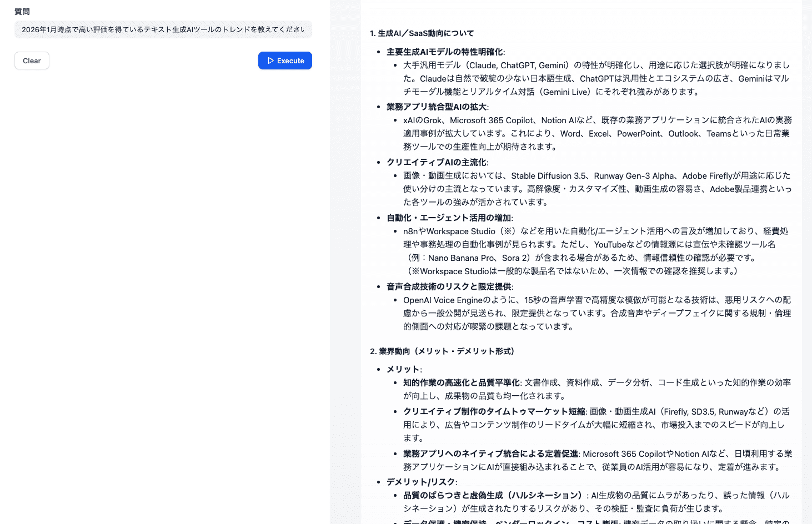Viewport: 812px width, 524px height.
Task: Click the Execute button
Action: 285,61
